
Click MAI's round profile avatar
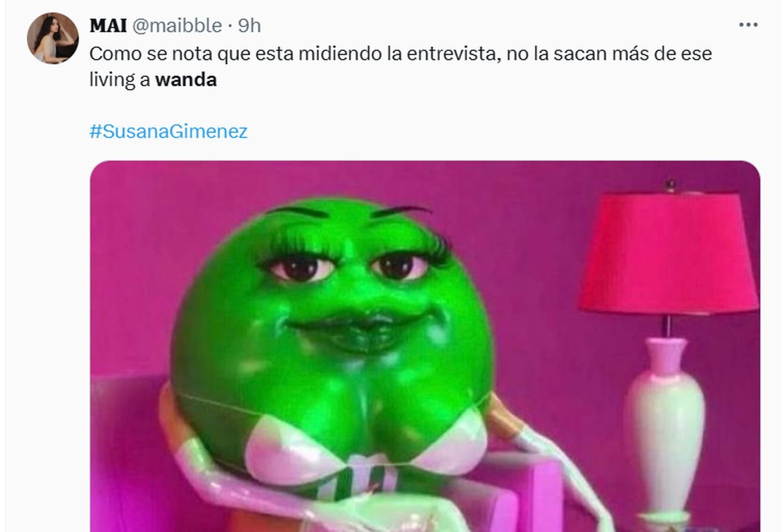[x=52, y=38]
